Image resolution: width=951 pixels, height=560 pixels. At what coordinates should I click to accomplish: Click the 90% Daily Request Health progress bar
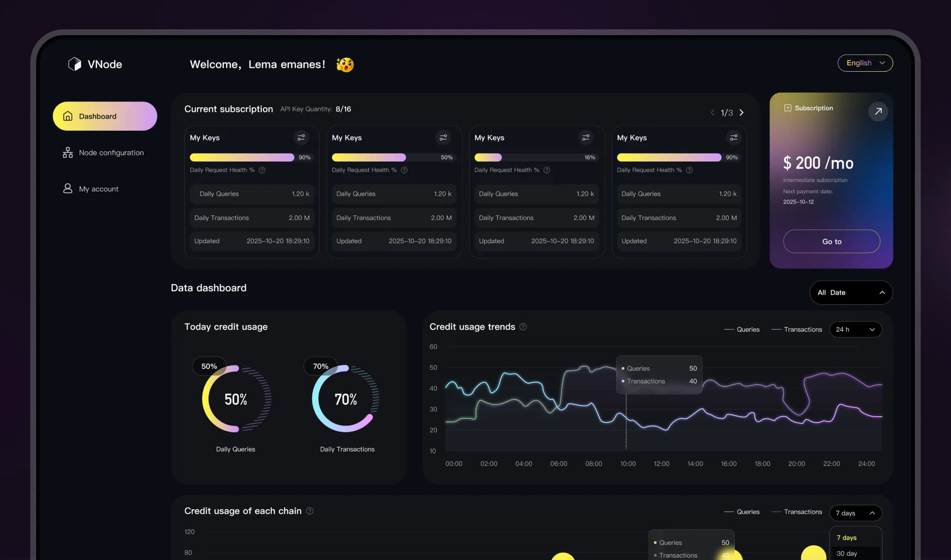(242, 157)
